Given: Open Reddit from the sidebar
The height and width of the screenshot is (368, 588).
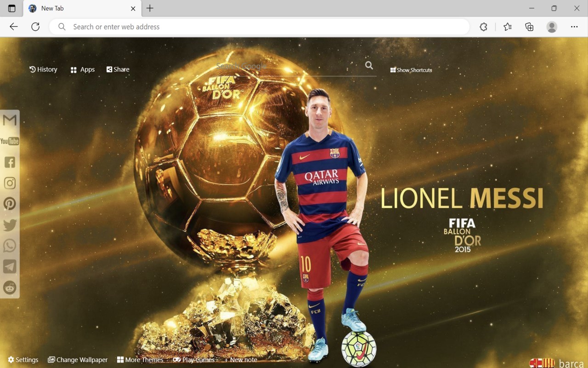Looking at the screenshot, I should 10,287.
